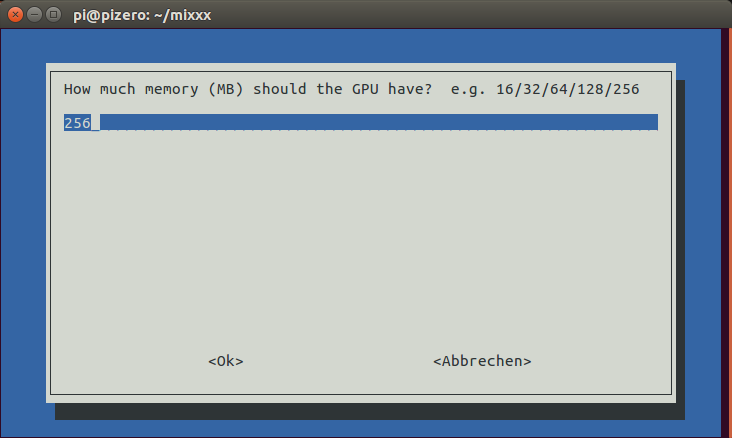Click the terminal title pi@pizero: ~/mixxx
732x438 pixels.
coord(142,15)
